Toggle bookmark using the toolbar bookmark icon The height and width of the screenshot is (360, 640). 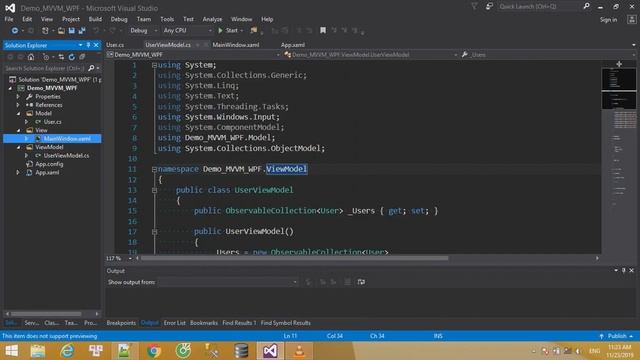[323, 31]
